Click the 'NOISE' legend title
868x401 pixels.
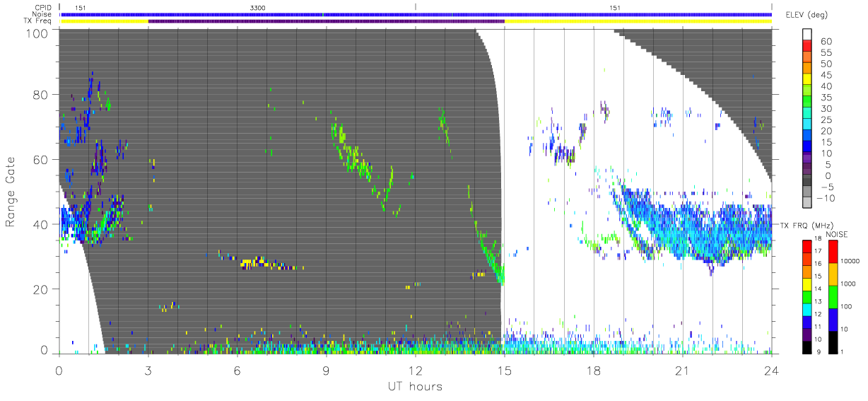click(837, 234)
